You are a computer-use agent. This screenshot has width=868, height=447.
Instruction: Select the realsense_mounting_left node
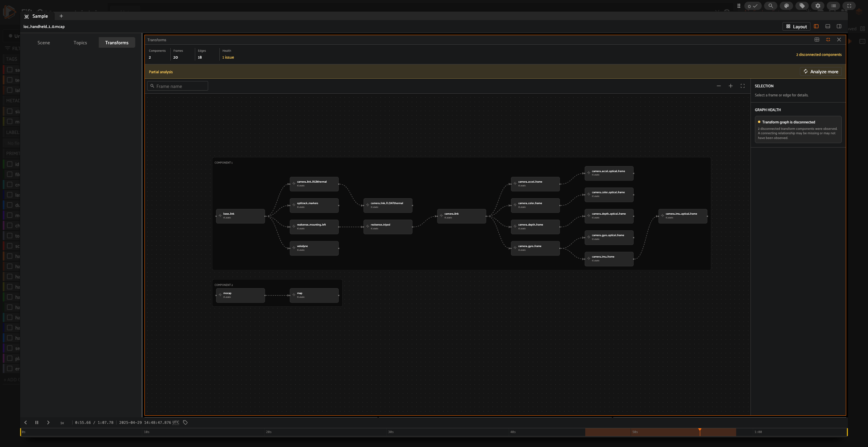(x=314, y=227)
